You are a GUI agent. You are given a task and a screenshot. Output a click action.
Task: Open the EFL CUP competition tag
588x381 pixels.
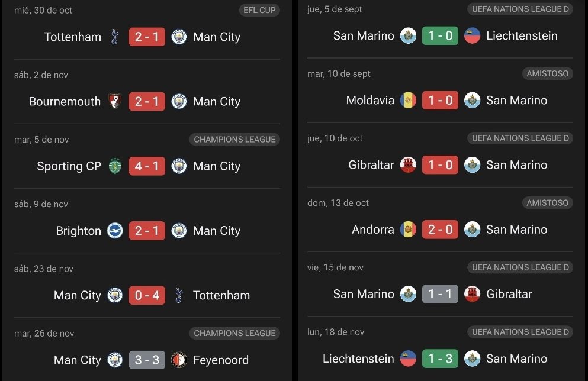coord(259,10)
